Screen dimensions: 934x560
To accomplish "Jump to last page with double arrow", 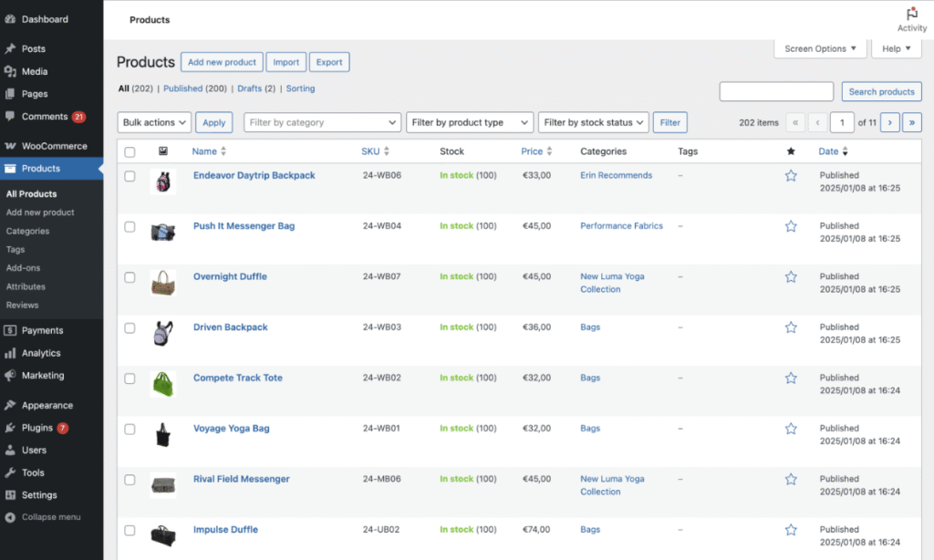I will 911,122.
